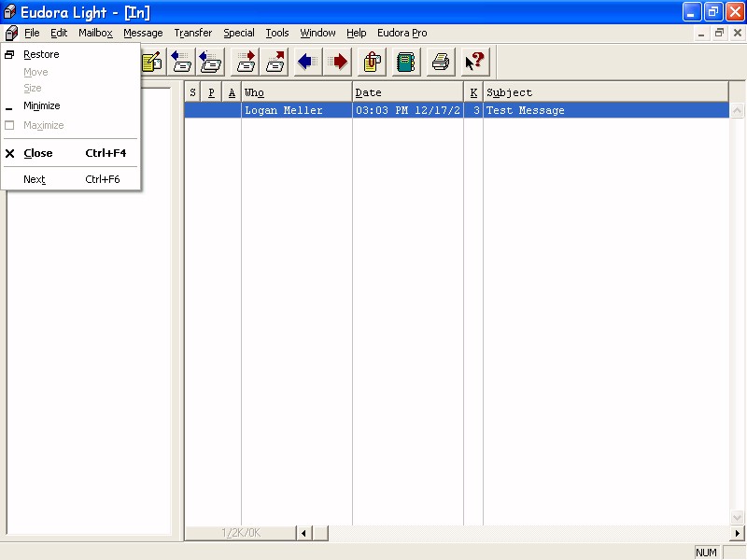Restore the In mailbox child window
Screen dimensions: 747x560
pos(719,33)
